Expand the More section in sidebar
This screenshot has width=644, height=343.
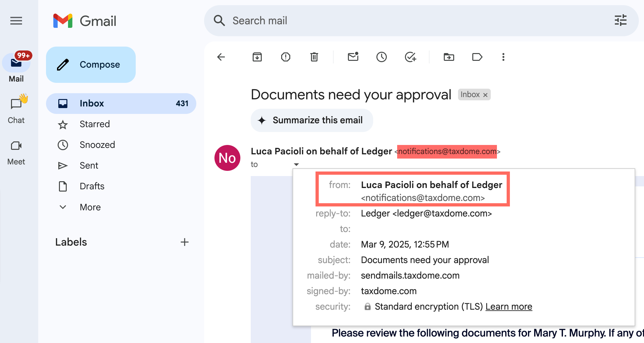pyautogui.click(x=90, y=207)
